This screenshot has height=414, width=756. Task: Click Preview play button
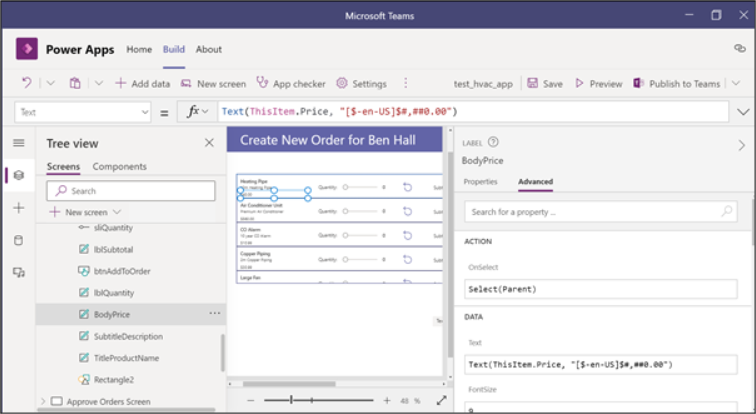[x=598, y=83]
